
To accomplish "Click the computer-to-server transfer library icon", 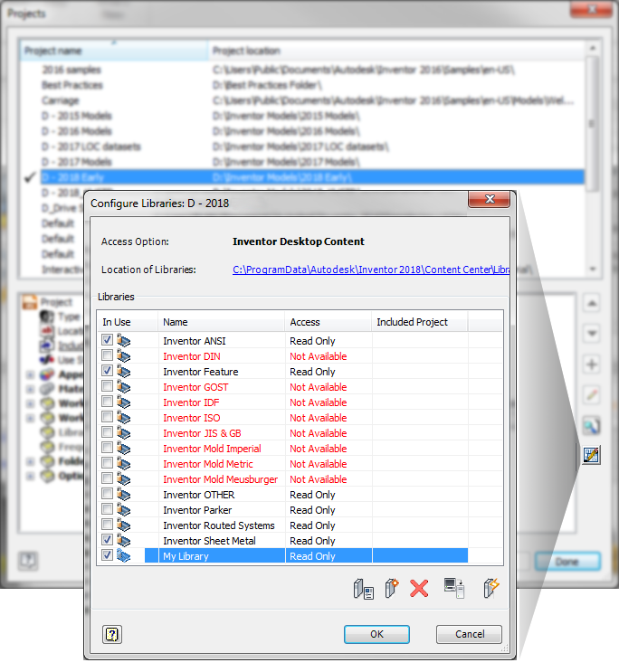I will click(x=454, y=588).
